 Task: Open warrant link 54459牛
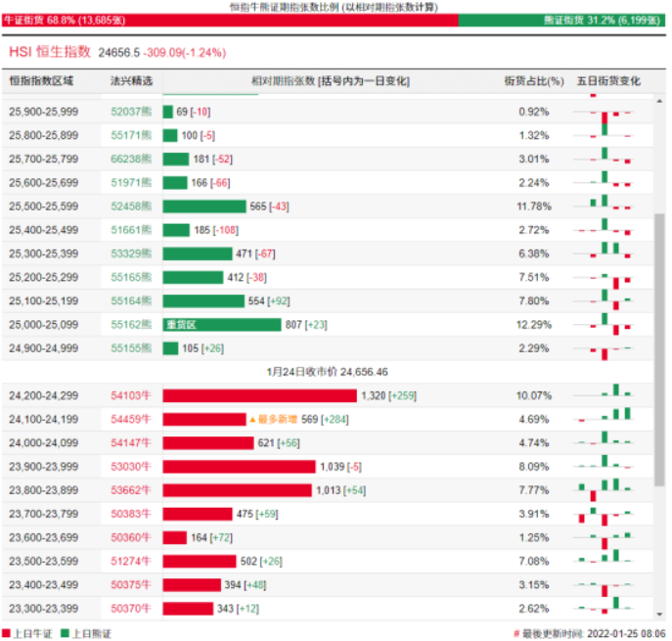(131, 419)
